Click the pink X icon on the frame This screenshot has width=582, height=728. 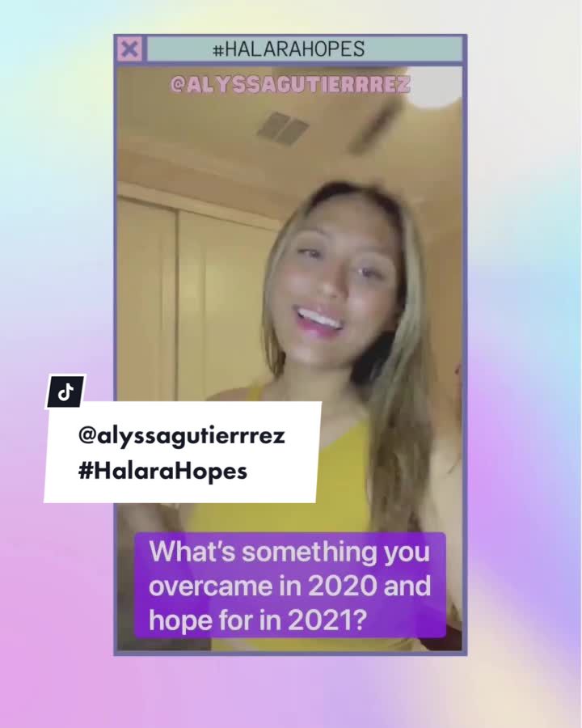coord(129,49)
